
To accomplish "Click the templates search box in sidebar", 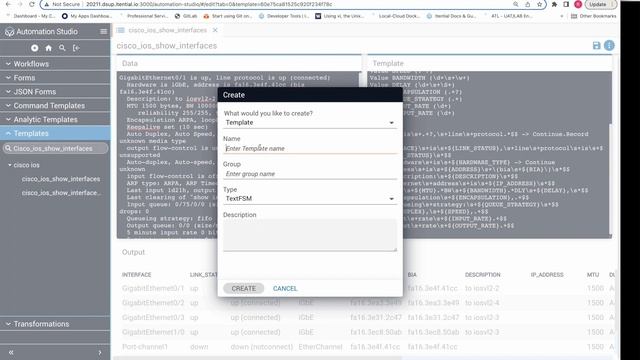I will 56,148.
